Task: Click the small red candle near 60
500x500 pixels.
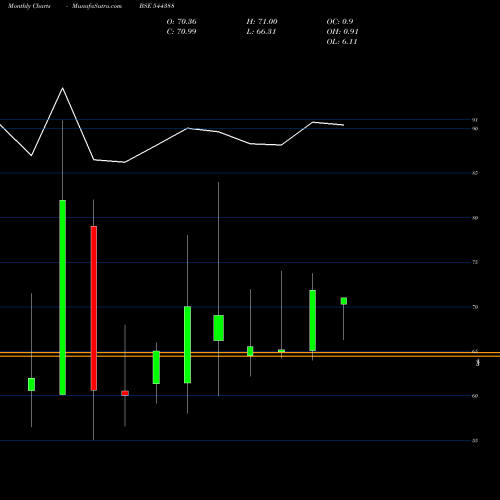Action: (x=125, y=393)
